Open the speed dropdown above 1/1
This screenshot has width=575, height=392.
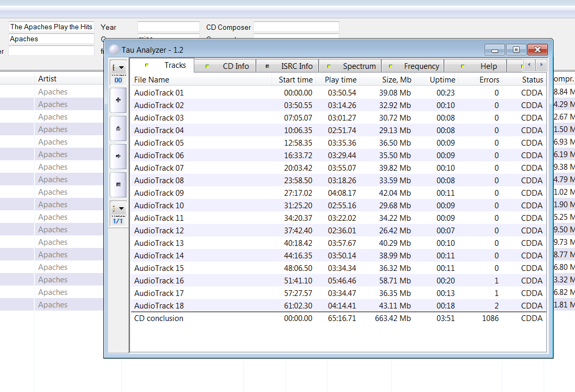pyautogui.click(x=118, y=208)
